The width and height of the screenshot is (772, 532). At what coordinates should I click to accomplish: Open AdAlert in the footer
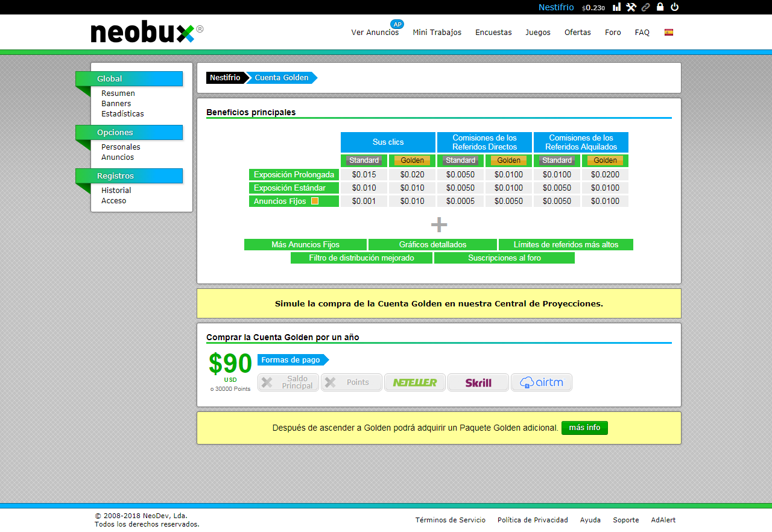tap(663, 520)
